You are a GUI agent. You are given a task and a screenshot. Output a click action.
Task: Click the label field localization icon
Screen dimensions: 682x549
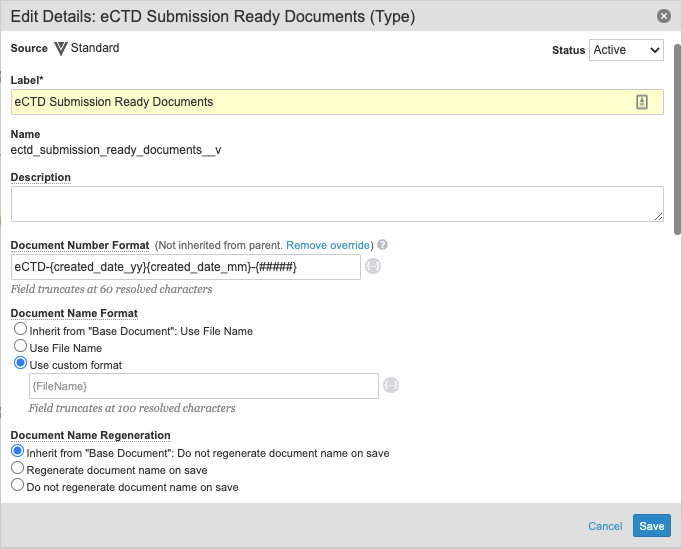[x=642, y=102]
